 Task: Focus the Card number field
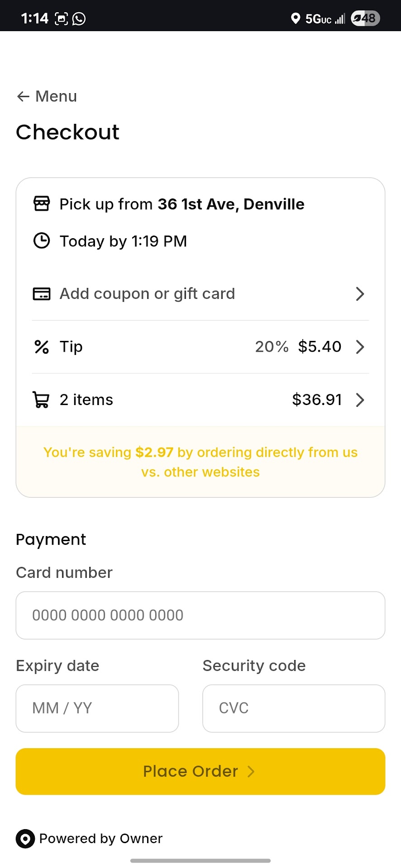(x=200, y=615)
